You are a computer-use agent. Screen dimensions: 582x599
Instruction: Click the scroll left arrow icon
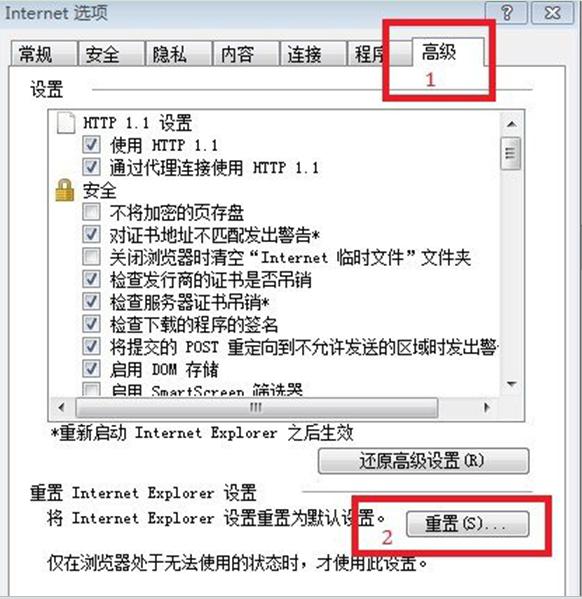62,408
